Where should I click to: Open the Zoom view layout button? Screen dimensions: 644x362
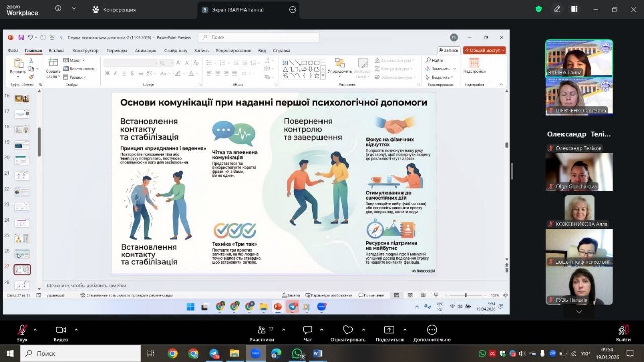point(574,9)
